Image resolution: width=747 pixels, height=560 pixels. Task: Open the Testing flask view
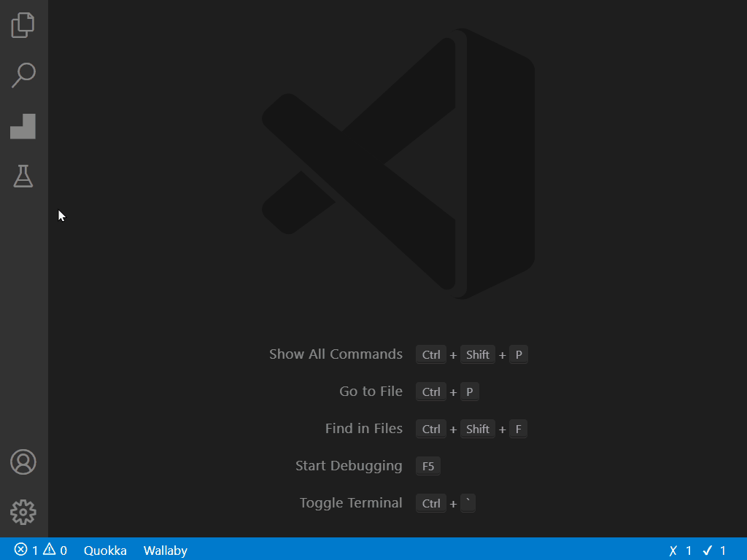(23, 176)
